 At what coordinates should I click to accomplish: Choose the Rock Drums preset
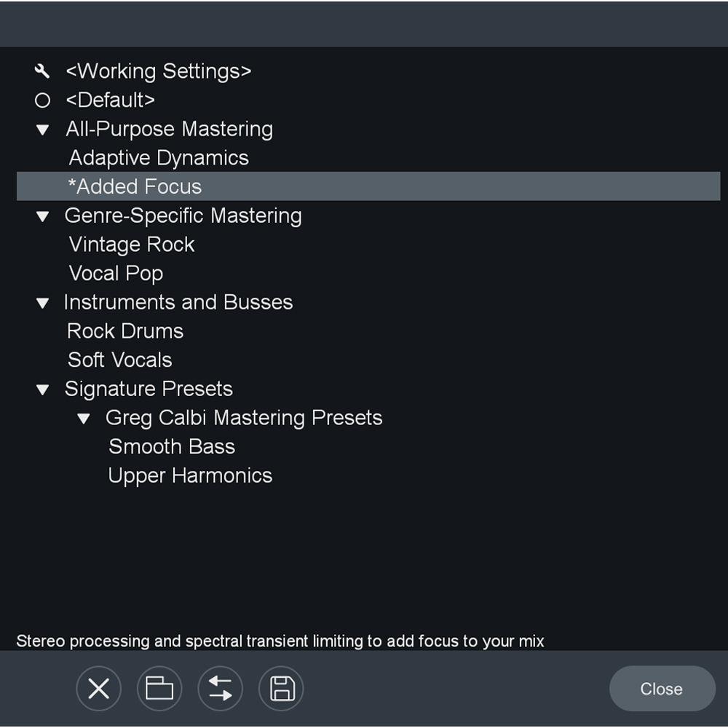(124, 331)
